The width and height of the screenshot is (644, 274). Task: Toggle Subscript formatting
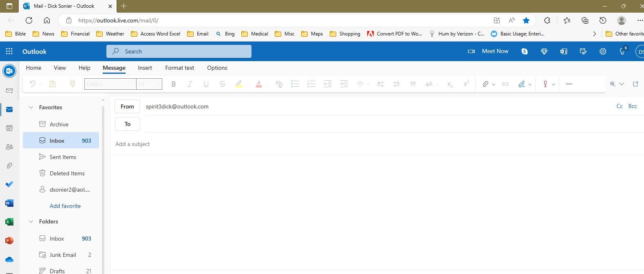(450, 84)
